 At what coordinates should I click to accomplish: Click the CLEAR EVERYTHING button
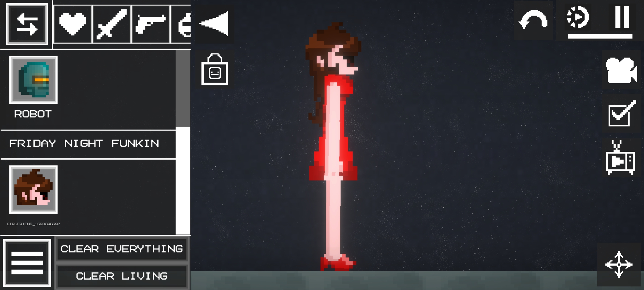[122, 249]
